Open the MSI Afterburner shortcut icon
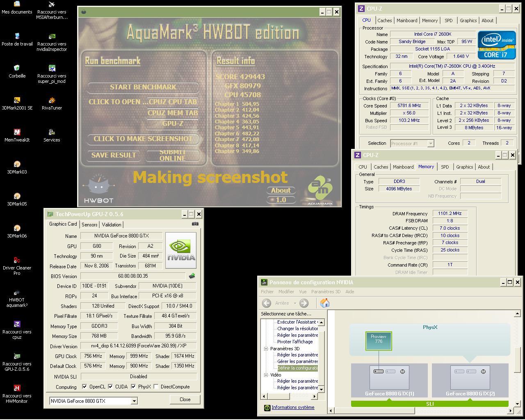Image resolution: width=525 pixels, height=420 pixels. (52, 4)
